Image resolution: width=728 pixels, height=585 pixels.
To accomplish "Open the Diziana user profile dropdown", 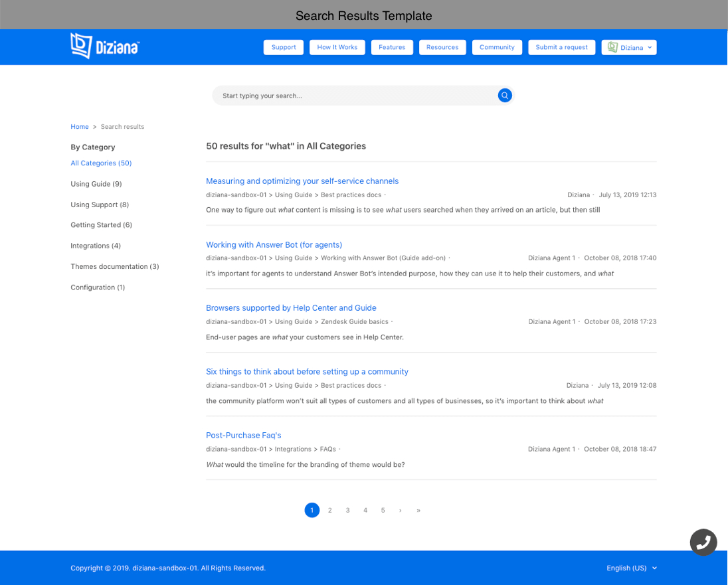I will click(629, 47).
